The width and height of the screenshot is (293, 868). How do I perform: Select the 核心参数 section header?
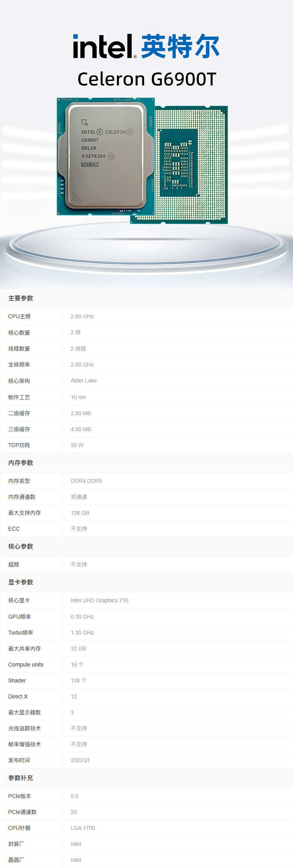point(21,547)
